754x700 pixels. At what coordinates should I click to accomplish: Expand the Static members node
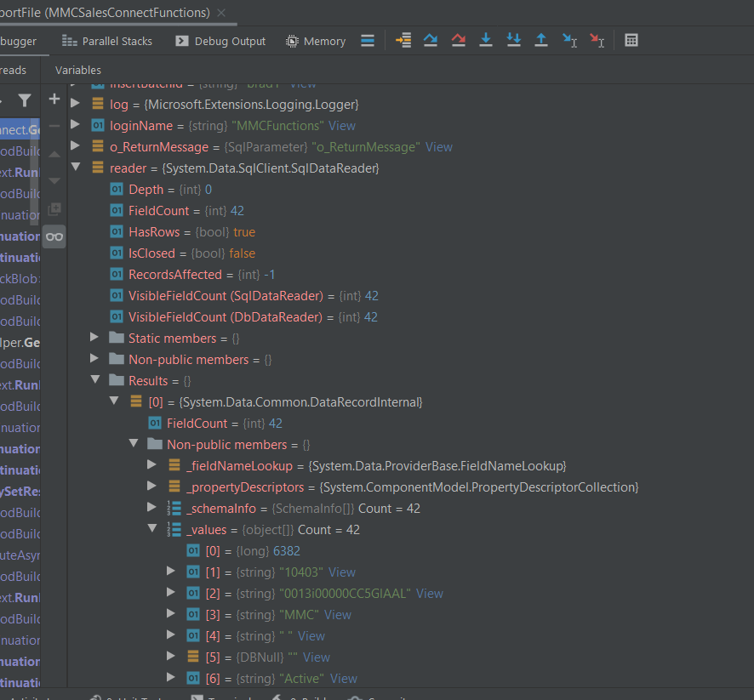pyautogui.click(x=94, y=338)
